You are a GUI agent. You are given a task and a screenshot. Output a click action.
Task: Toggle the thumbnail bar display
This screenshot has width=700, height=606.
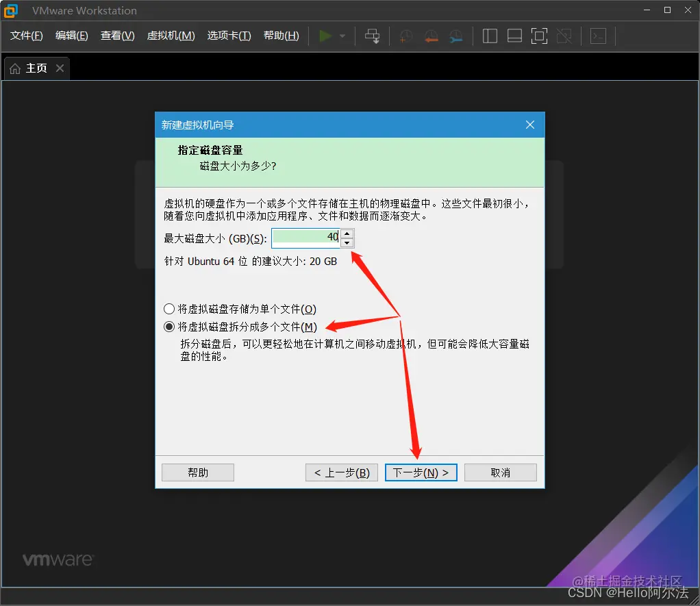pyautogui.click(x=514, y=36)
